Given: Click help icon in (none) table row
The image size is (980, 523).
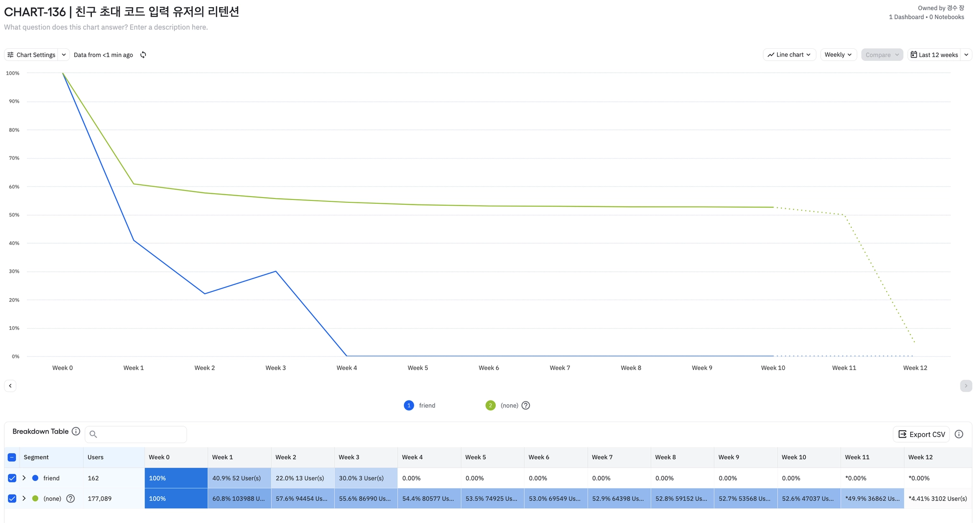Looking at the screenshot, I should point(70,499).
